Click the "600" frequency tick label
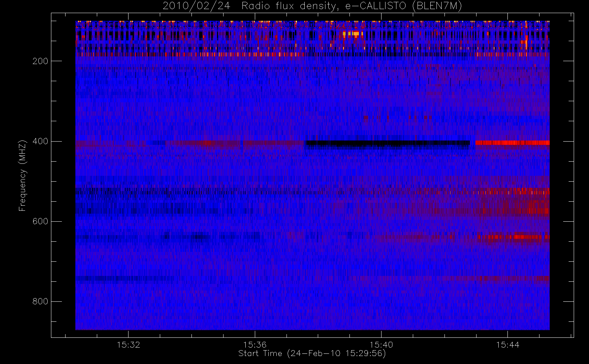The image size is (589, 364). tap(40, 221)
